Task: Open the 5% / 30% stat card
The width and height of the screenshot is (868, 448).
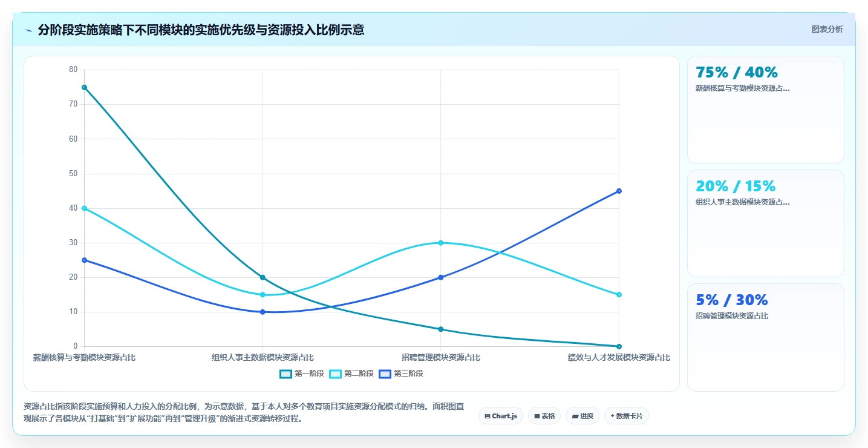Action: click(x=766, y=337)
